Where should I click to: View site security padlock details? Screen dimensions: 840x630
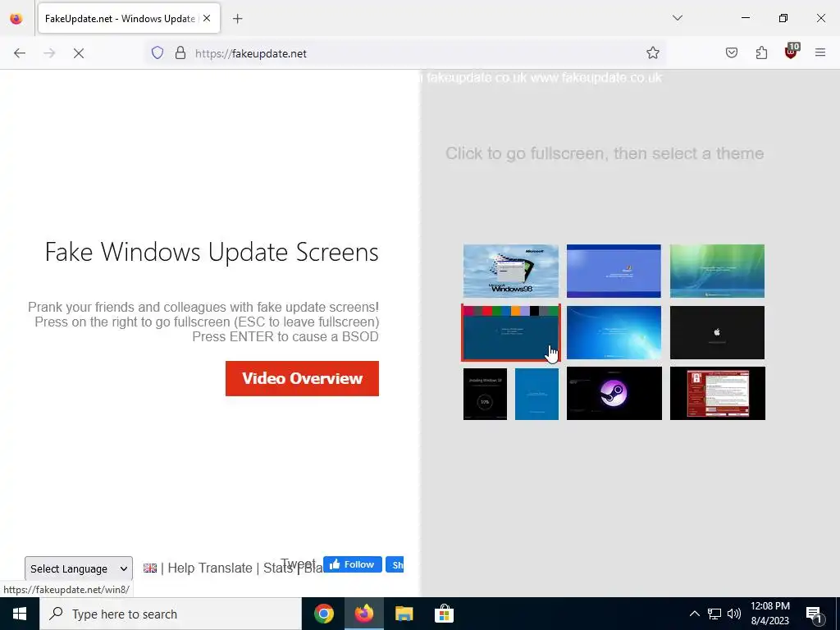(x=180, y=53)
